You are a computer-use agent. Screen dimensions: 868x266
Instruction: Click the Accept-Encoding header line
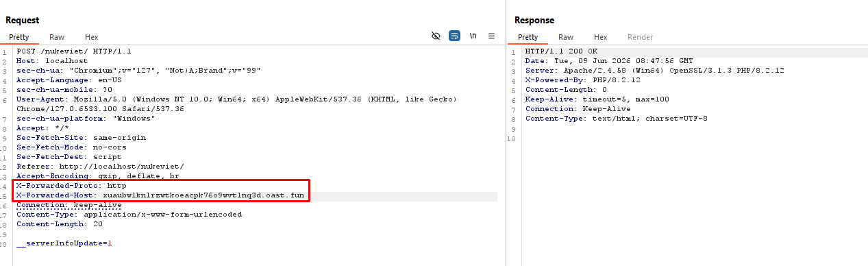pyautogui.click(x=98, y=176)
